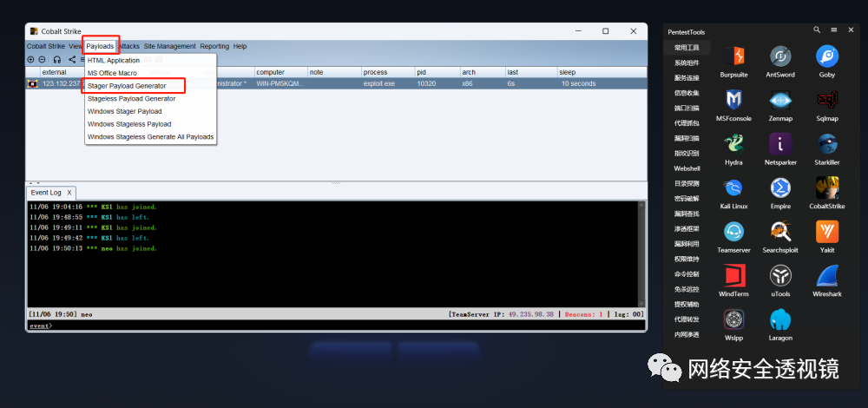Screen dimensions: 868x408
Task: Open the Searchsploit icon
Action: point(780,232)
